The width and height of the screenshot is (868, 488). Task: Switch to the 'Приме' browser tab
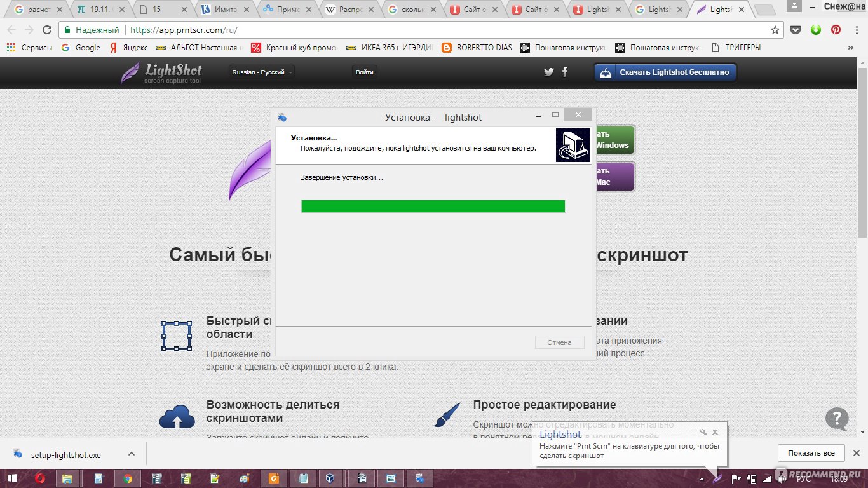click(x=286, y=10)
